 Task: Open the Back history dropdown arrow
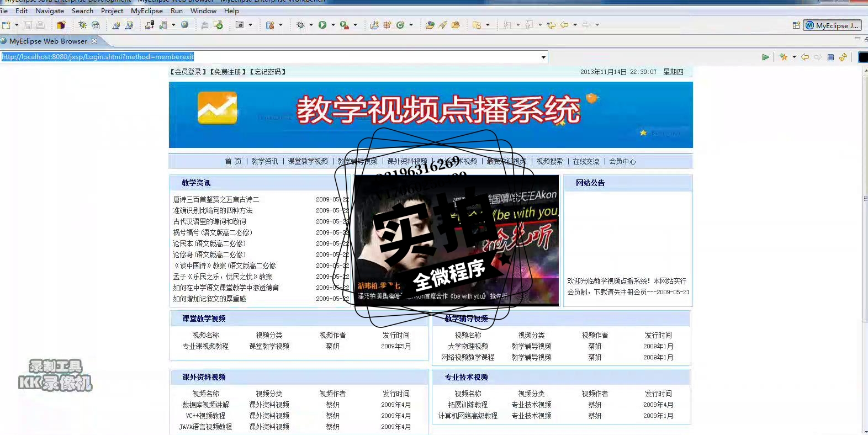pos(575,25)
